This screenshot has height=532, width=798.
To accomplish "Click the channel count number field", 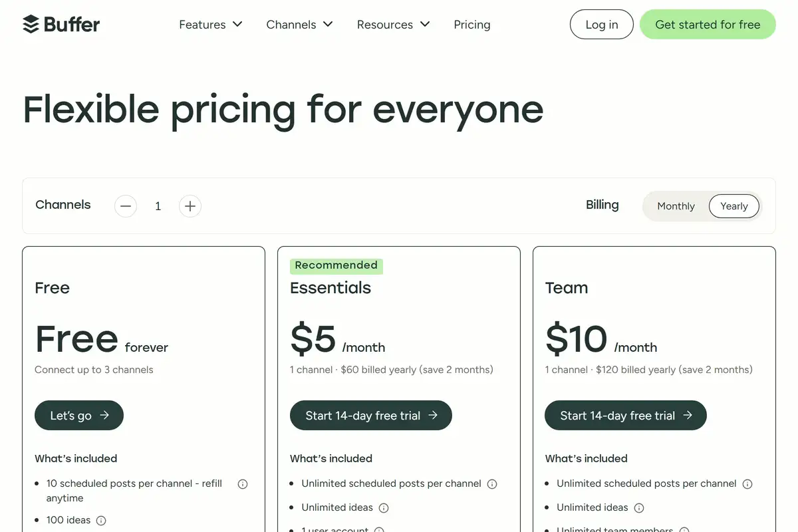I will click(158, 206).
